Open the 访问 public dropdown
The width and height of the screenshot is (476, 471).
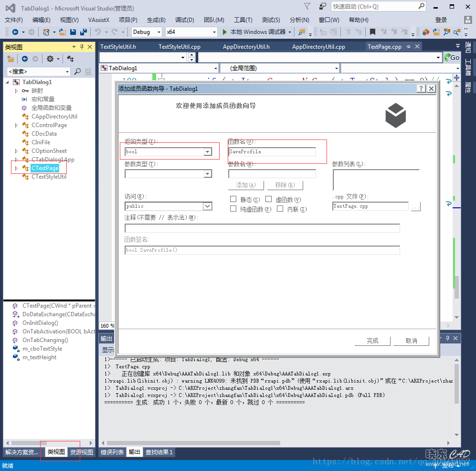(208, 206)
